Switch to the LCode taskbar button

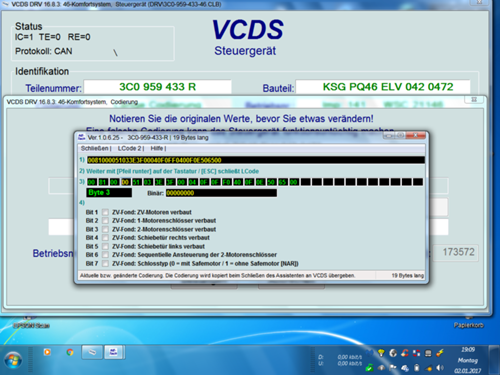(x=114, y=352)
